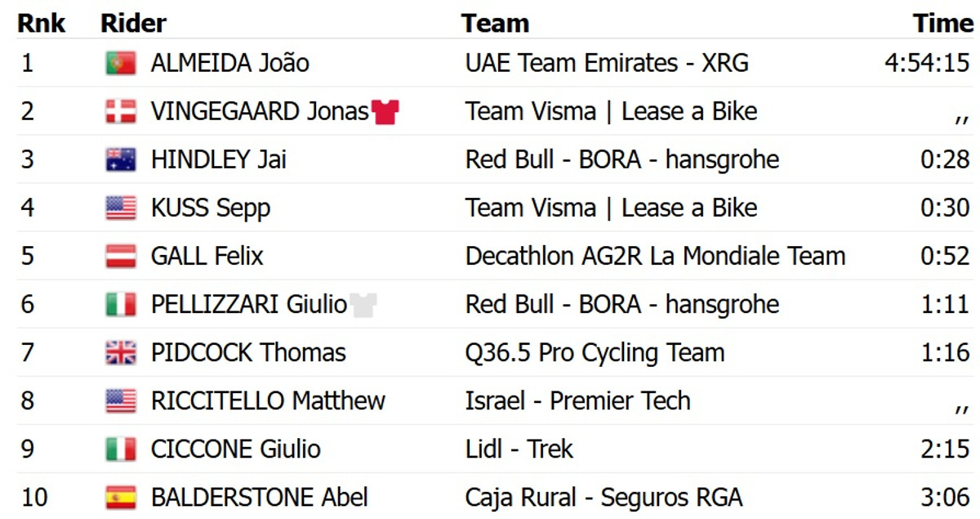Click the red leader jersey icon
The image size is (980, 519).
pyautogui.click(x=385, y=112)
